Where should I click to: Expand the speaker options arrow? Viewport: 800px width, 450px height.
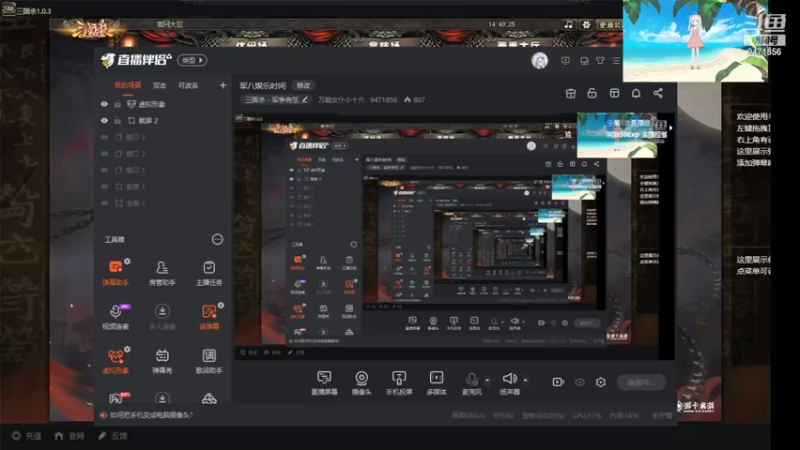pyautogui.click(x=525, y=380)
